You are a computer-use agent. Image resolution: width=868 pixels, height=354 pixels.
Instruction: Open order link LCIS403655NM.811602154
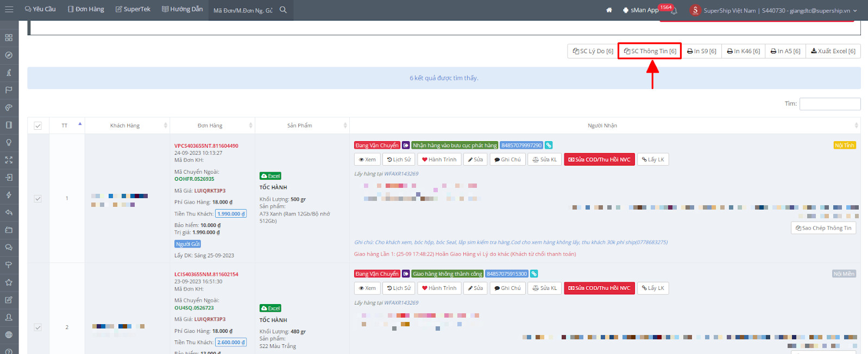point(206,274)
